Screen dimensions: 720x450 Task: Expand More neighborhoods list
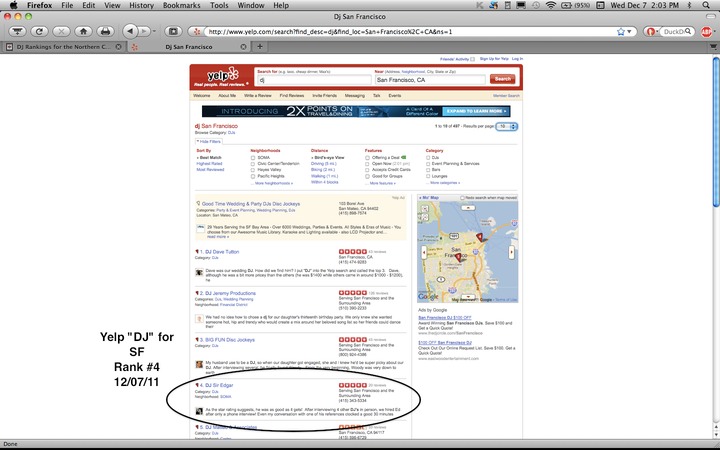pos(274,183)
